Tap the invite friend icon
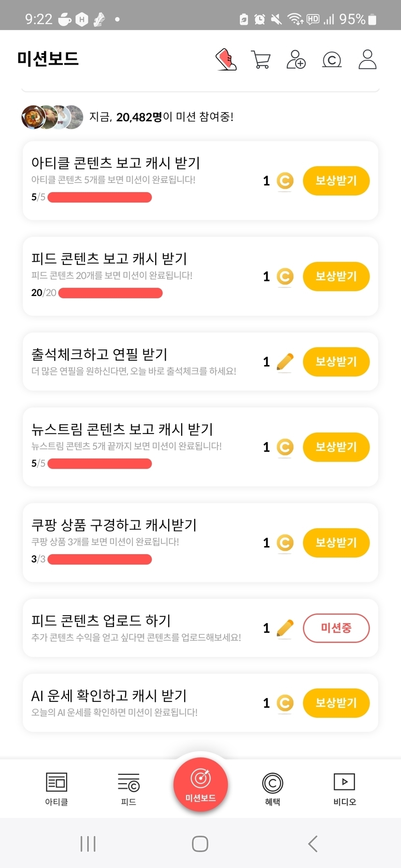 (x=296, y=60)
